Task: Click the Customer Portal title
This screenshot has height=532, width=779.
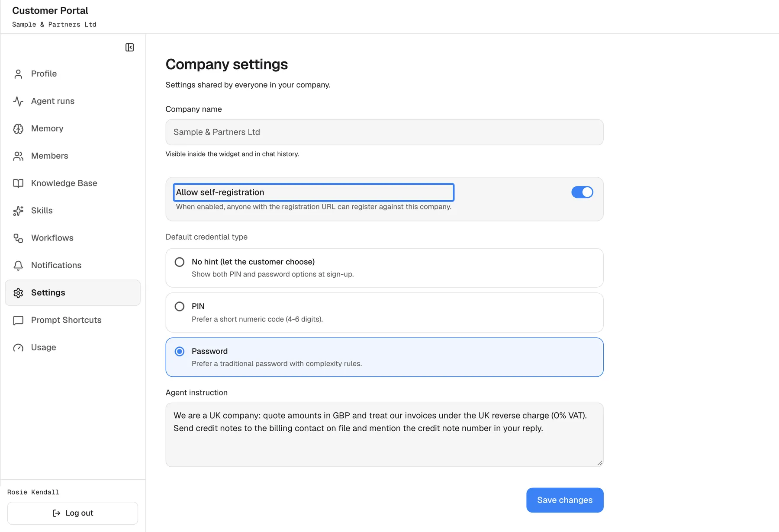Action: 50,10
